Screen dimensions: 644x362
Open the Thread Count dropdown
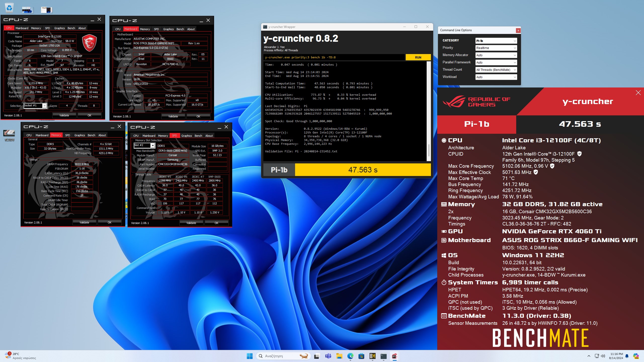click(x=496, y=70)
